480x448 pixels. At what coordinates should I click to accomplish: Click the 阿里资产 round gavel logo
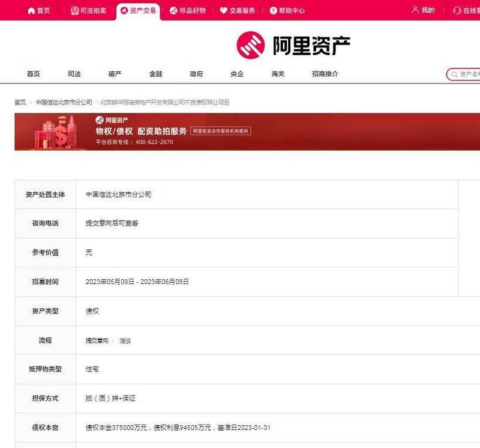[x=251, y=45]
